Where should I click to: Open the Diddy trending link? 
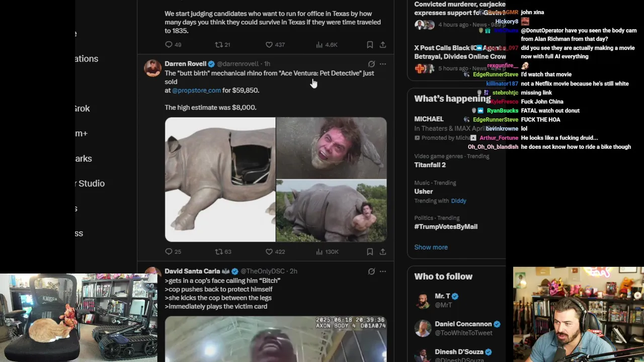click(x=458, y=201)
